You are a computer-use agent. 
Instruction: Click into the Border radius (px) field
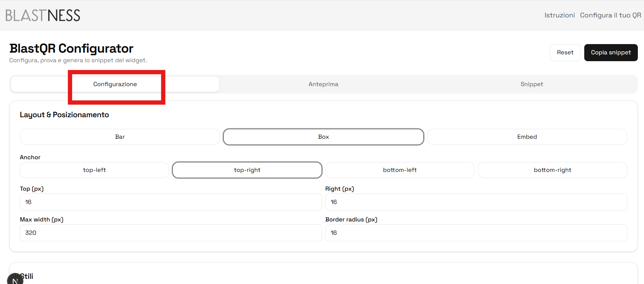click(x=476, y=233)
